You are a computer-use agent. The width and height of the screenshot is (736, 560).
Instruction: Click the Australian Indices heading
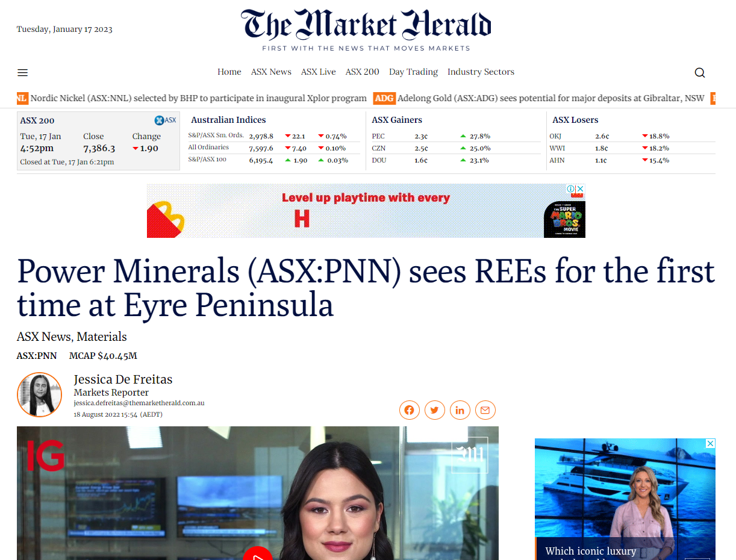click(228, 120)
